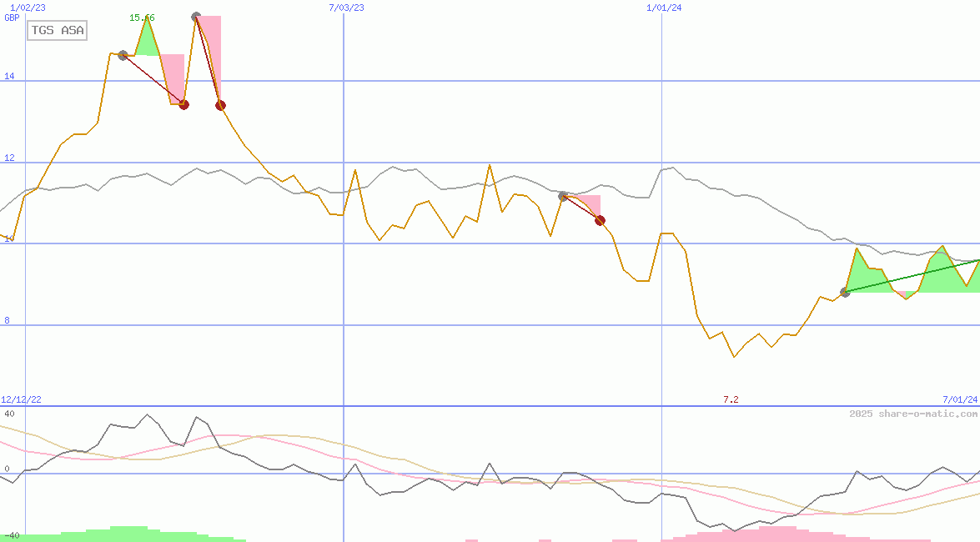980x542 pixels.
Task: Click the gray marker before the 1/01/24 sell signal
Action: (563, 196)
